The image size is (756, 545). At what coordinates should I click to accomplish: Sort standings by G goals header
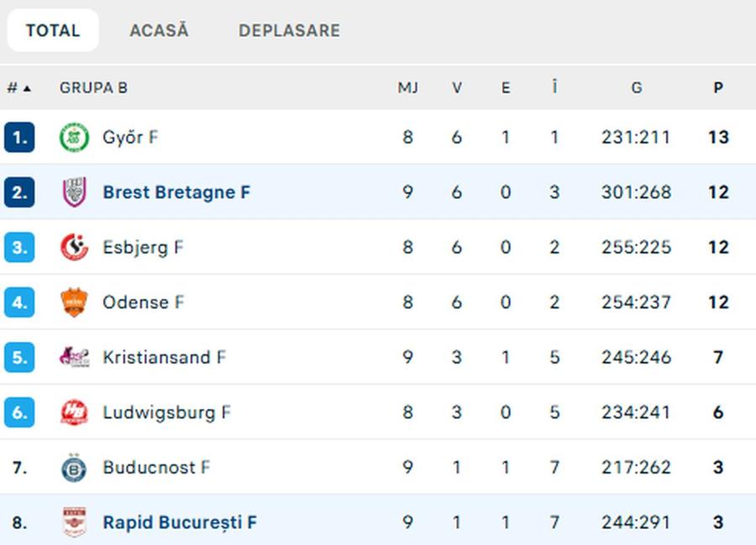click(x=637, y=88)
